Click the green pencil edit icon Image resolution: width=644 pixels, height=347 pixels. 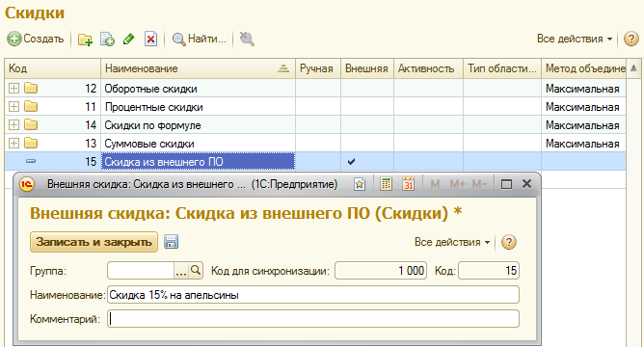129,40
